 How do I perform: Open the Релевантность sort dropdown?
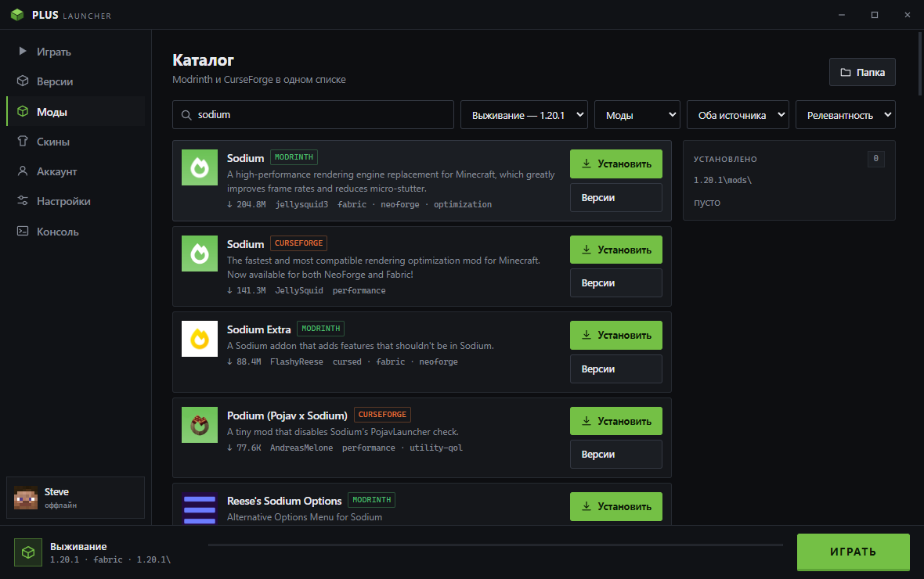click(846, 115)
